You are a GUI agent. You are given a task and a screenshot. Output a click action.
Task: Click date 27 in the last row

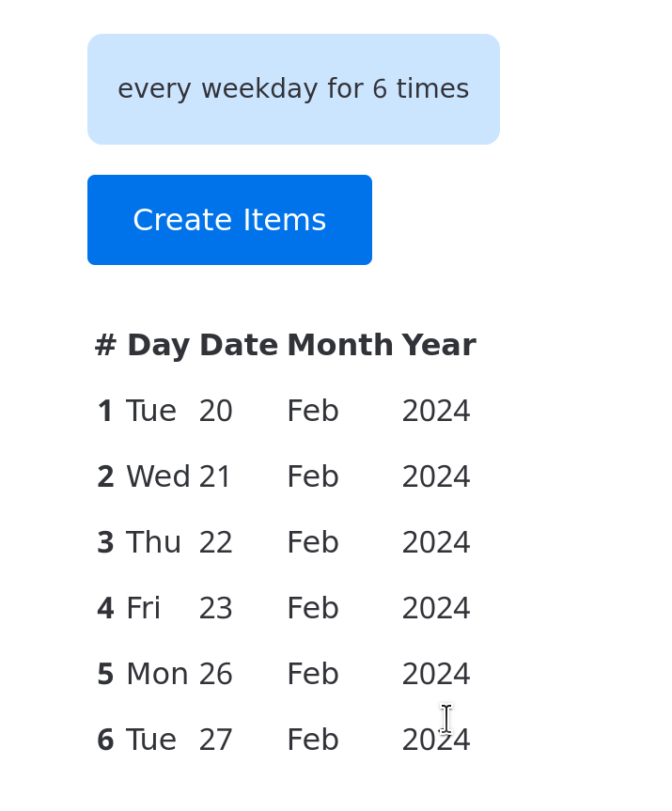215,741
